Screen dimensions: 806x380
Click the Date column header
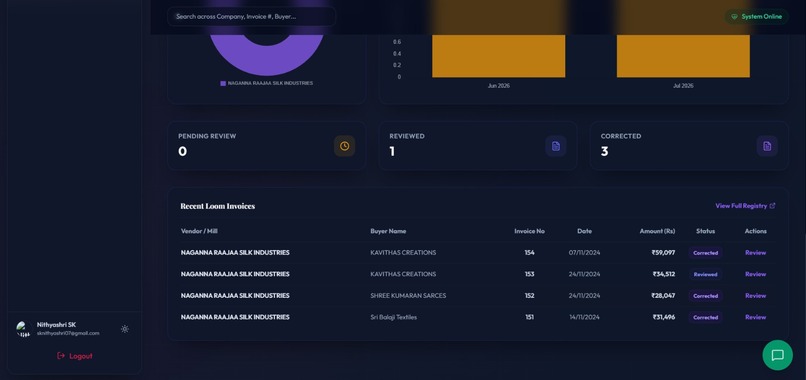pos(584,231)
